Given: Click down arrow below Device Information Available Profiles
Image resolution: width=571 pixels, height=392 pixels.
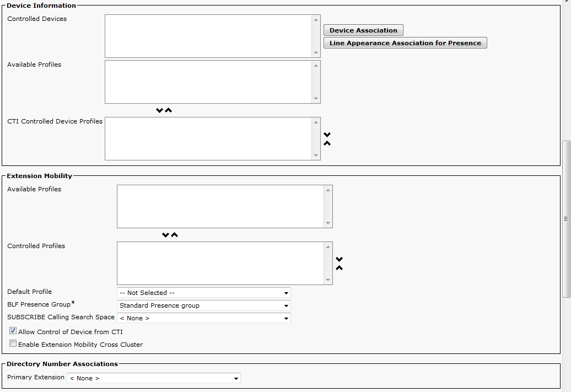Looking at the screenshot, I should pyautogui.click(x=159, y=110).
